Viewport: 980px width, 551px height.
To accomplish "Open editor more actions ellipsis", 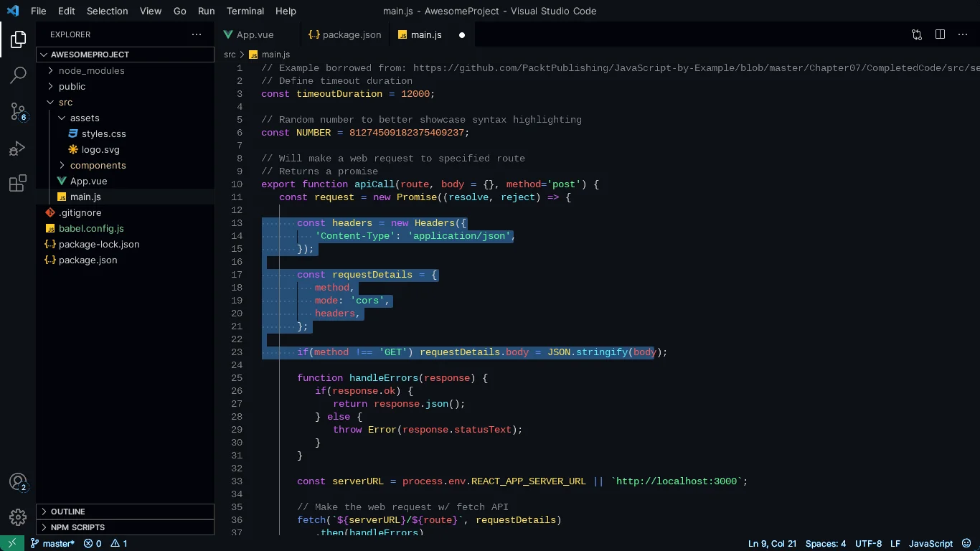I will [x=963, y=34].
